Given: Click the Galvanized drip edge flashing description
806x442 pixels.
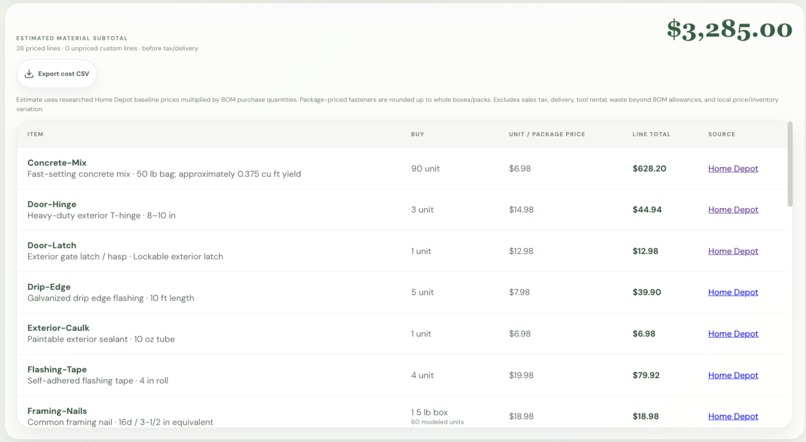Looking at the screenshot, I should coord(111,299).
